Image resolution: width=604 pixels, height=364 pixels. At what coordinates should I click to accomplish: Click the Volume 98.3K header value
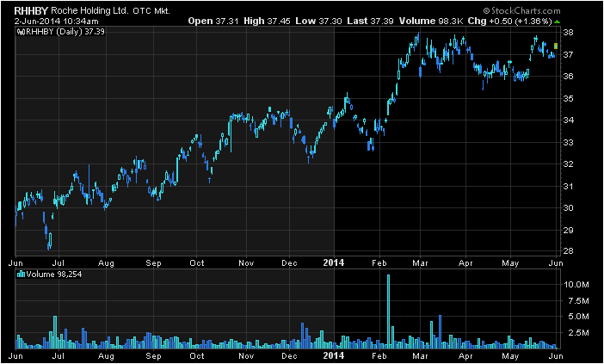pyautogui.click(x=431, y=22)
